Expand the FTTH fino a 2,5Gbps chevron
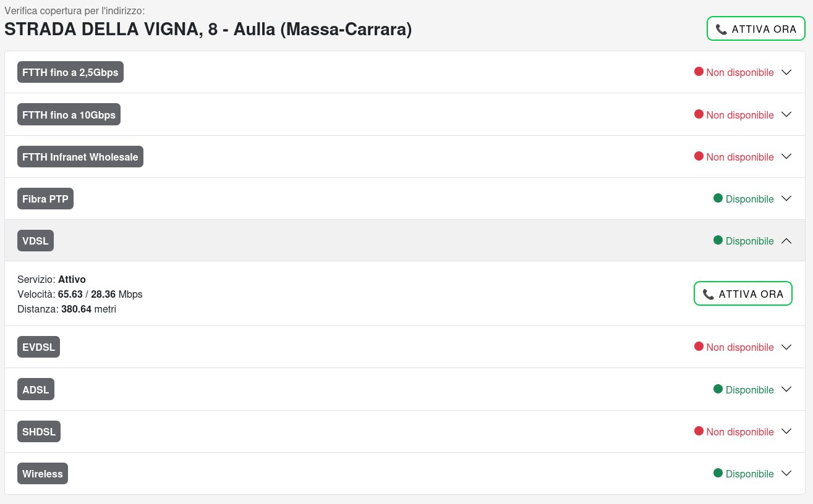The height and width of the screenshot is (504, 813). [786, 72]
